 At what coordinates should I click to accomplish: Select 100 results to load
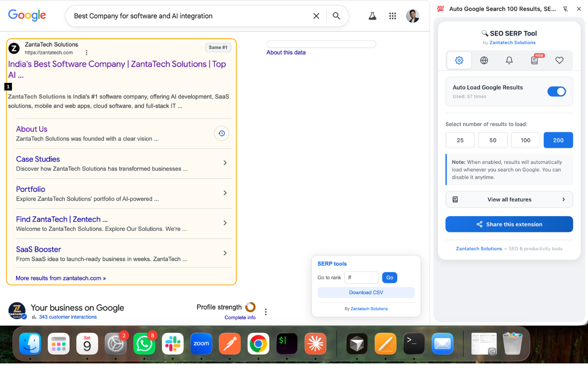[x=526, y=140]
